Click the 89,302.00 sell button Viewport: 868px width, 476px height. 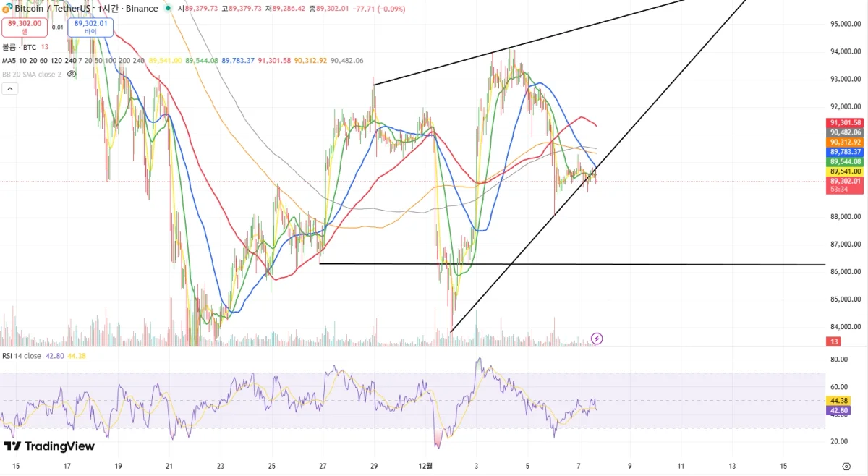pyautogui.click(x=25, y=27)
